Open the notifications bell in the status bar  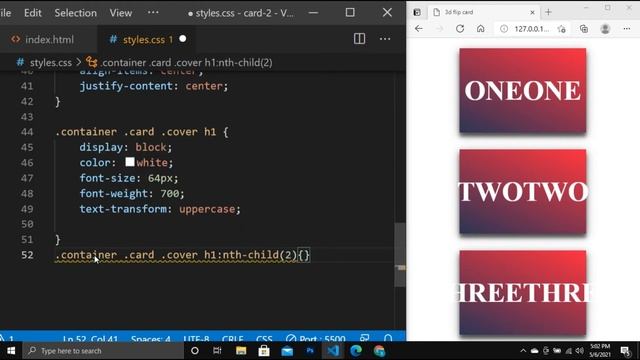click(x=388, y=338)
